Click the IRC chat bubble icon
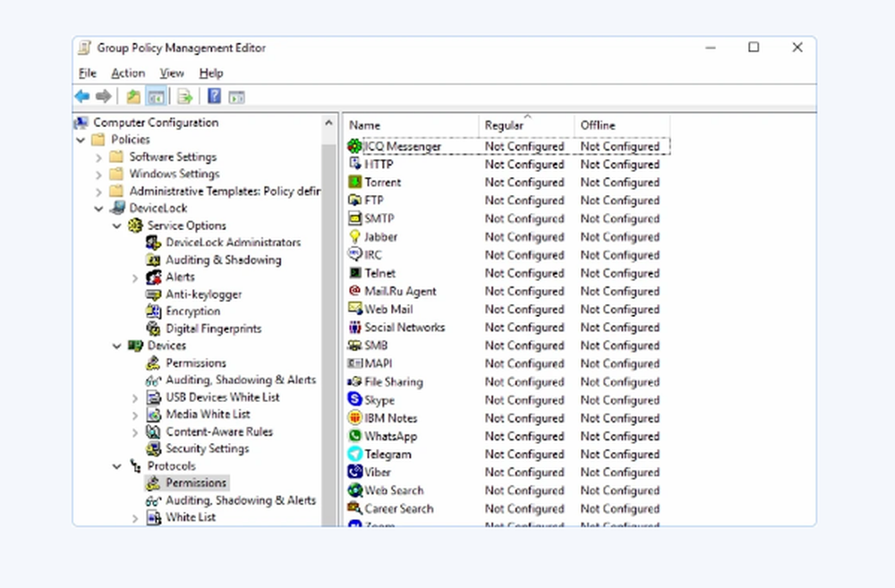Image resolution: width=895 pixels, height=588 pixels. [x=355, y=254]
